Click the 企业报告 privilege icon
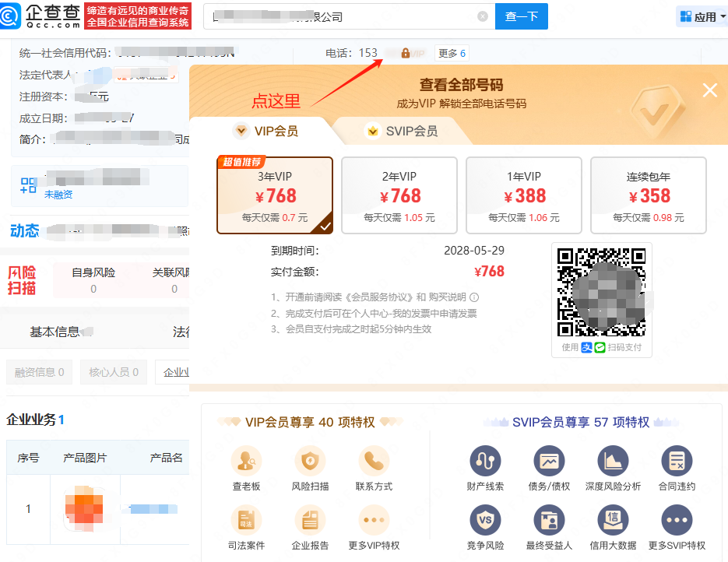Viewport: 728px width, 562px height. click(310, 520)
